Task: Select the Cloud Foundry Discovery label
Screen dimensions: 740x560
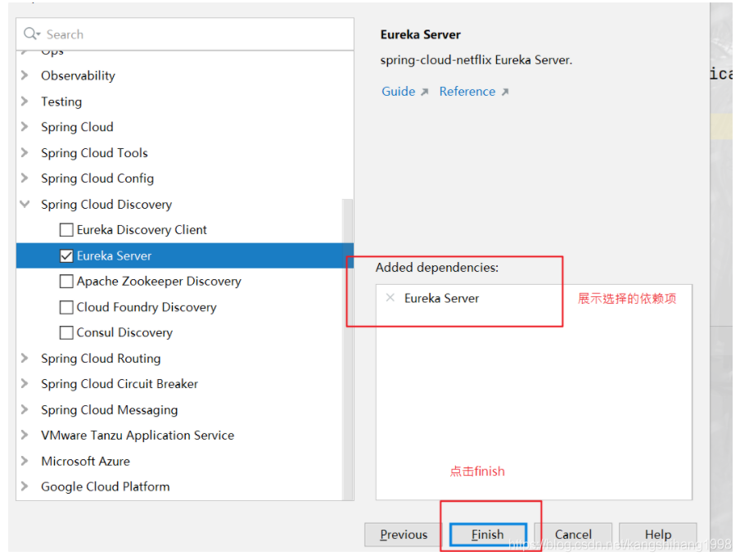Action: coord(147,307)
